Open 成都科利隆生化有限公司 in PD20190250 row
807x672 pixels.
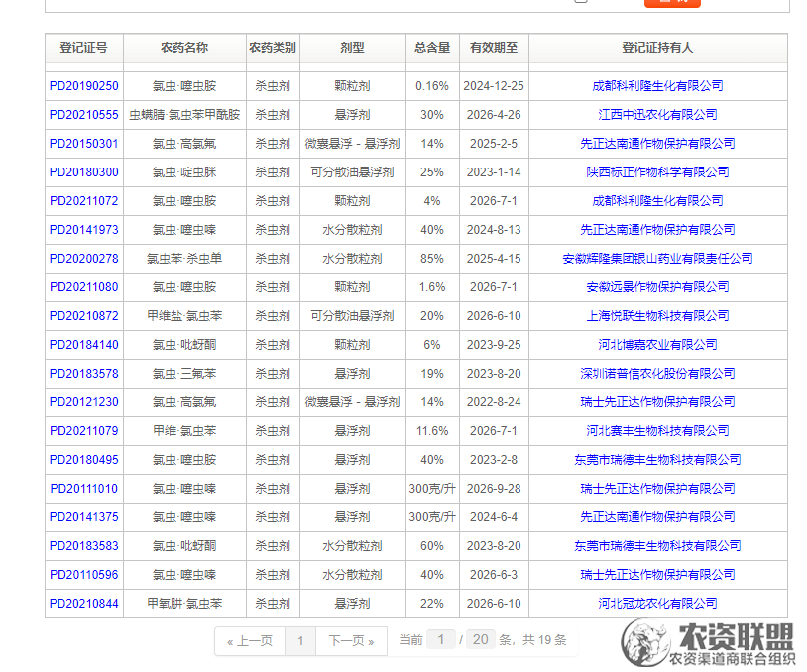click(x=657, y=86)
